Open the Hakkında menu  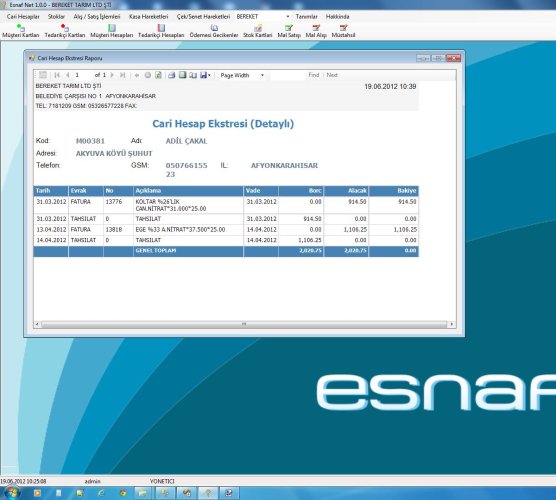point(338,17)
